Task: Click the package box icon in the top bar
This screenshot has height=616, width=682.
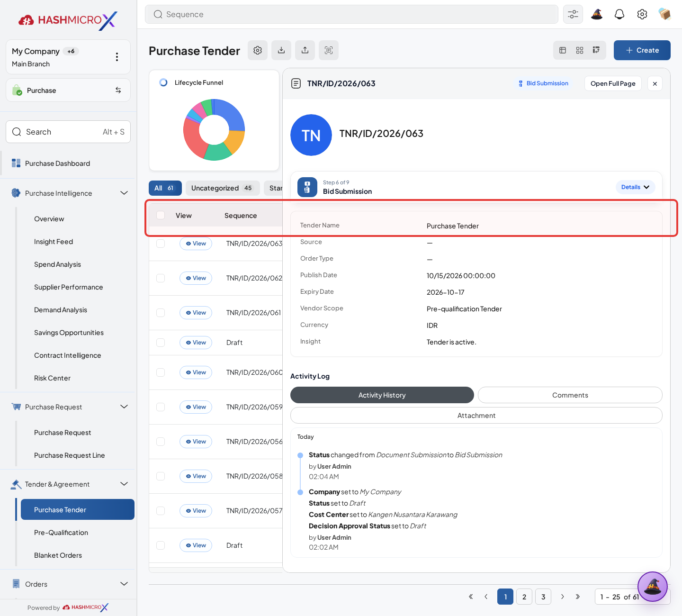Action: point(664,14)
